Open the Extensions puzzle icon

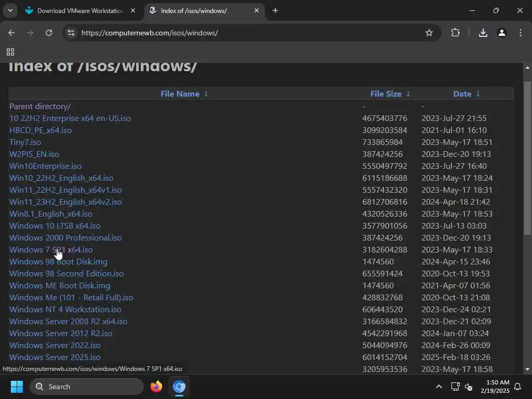pos(455,33)
